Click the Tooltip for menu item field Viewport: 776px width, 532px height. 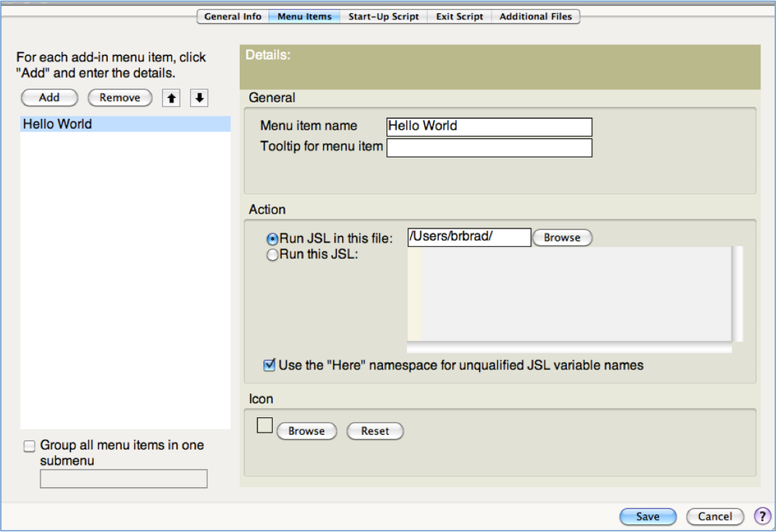click(x=489, y=148)
